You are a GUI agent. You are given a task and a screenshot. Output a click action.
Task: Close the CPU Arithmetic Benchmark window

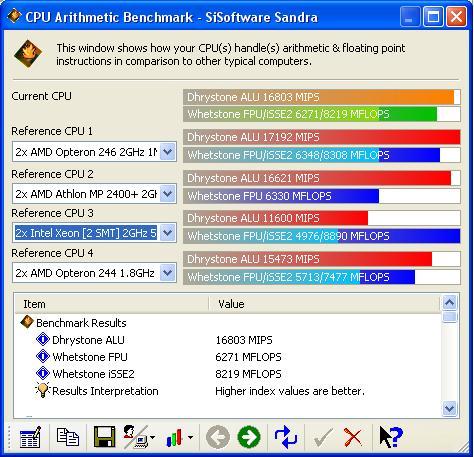click(x=456, y=16)
